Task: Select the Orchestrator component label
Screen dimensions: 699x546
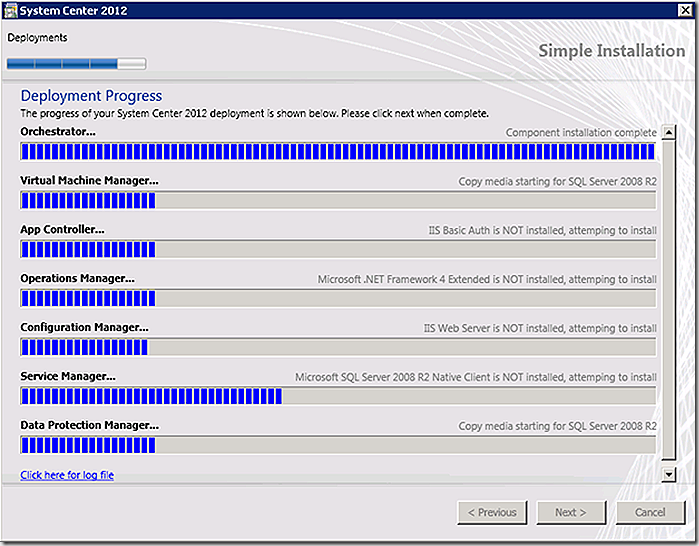Action: (x=58, y=132)
